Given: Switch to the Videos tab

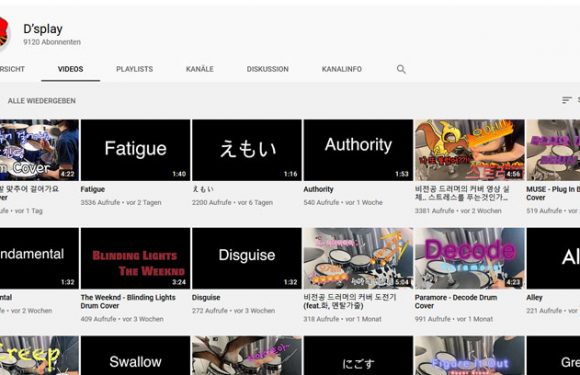Looking at the screenshot, I should (x=70, y=69).
